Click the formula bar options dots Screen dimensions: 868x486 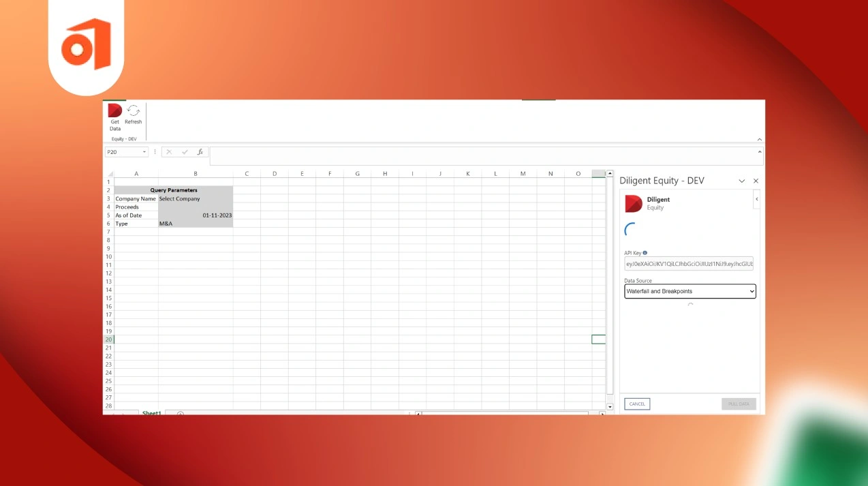(x=155, y=152)
